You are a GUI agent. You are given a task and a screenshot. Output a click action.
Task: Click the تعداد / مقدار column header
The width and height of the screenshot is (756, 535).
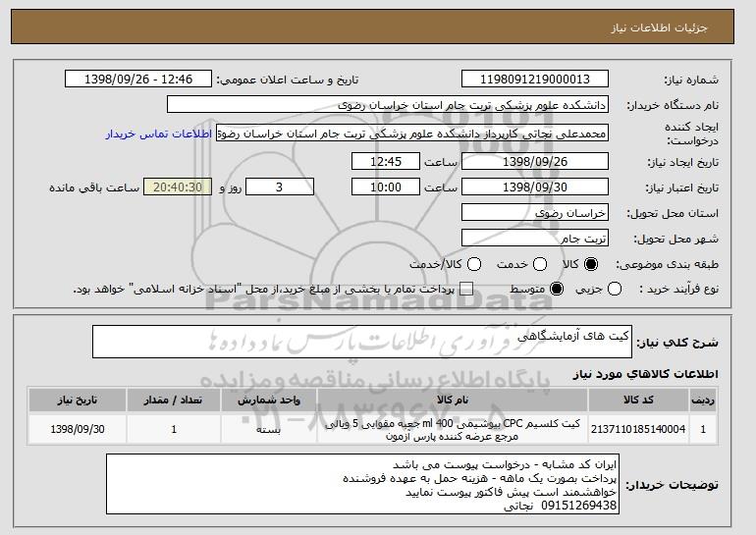coord(174,401)
